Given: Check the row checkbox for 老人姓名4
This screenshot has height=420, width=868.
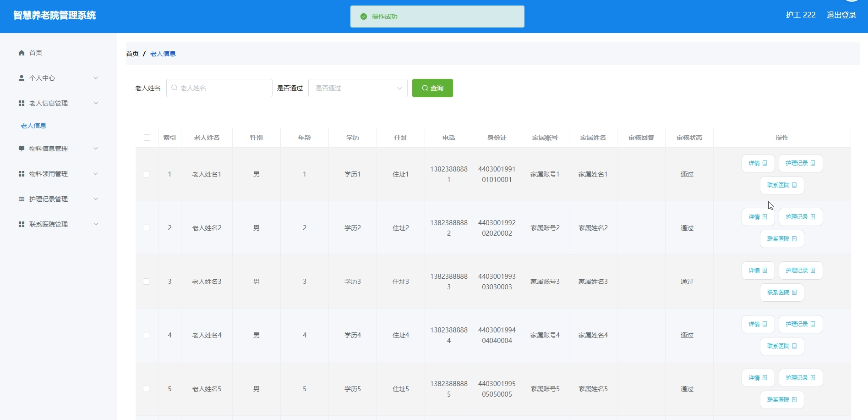Looking at the screenshot, I should [146, 335].
